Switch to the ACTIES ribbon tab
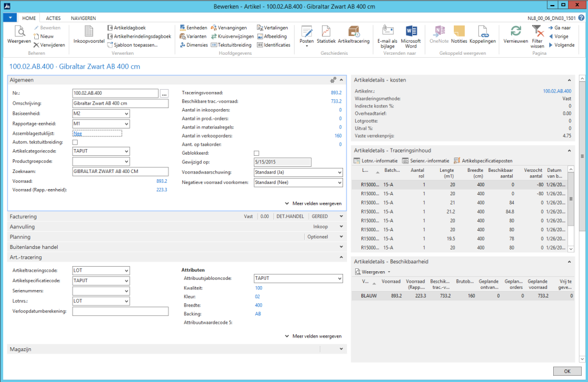Screen dimensions: 588x382 53,18
